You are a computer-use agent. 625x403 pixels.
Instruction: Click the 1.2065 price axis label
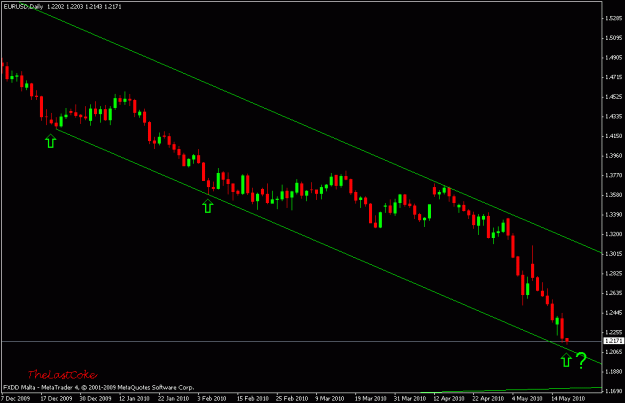click(613, 352)
